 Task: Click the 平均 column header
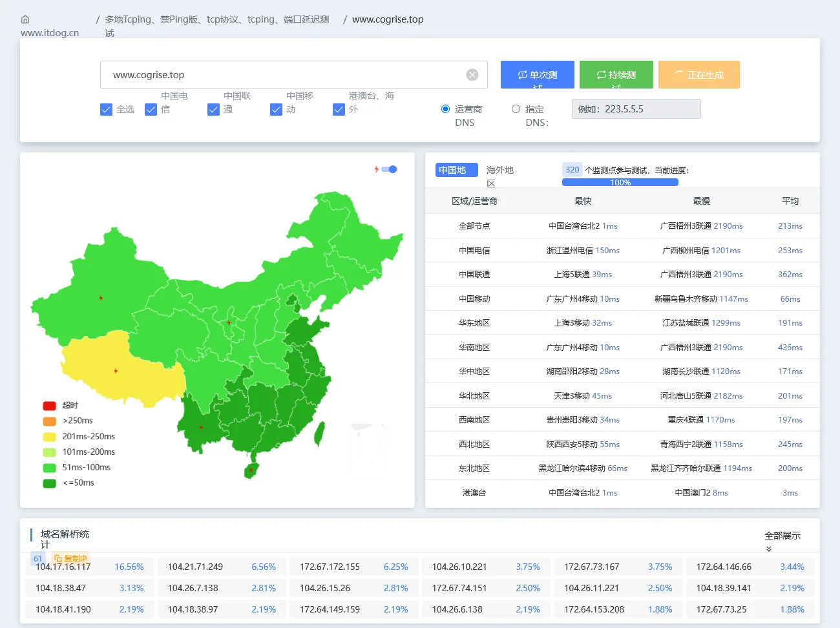790,201
